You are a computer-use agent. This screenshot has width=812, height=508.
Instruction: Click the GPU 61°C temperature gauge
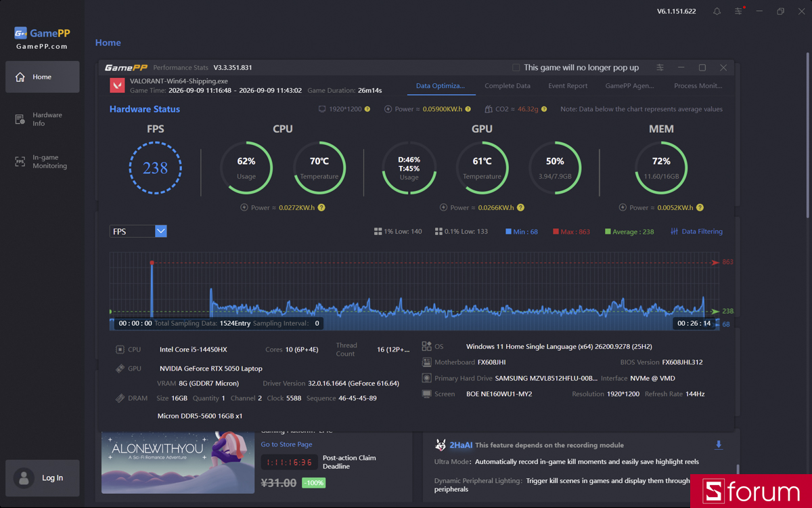click(482, 168)
